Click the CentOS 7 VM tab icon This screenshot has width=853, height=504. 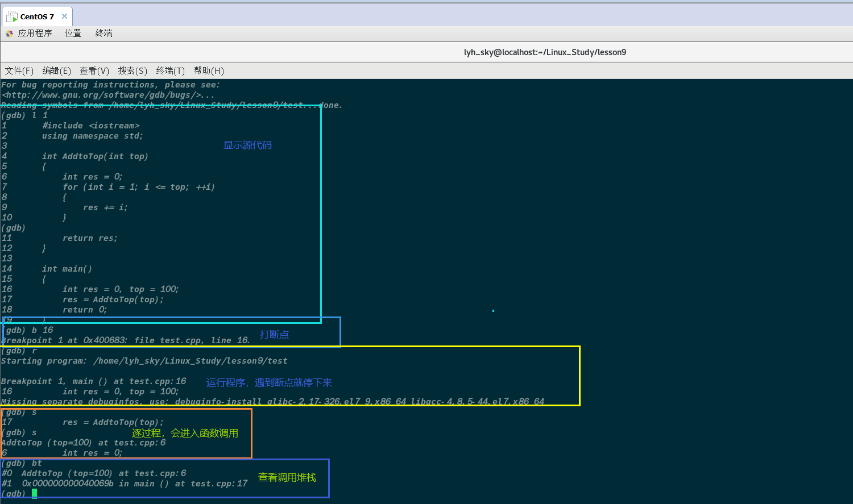11,16
